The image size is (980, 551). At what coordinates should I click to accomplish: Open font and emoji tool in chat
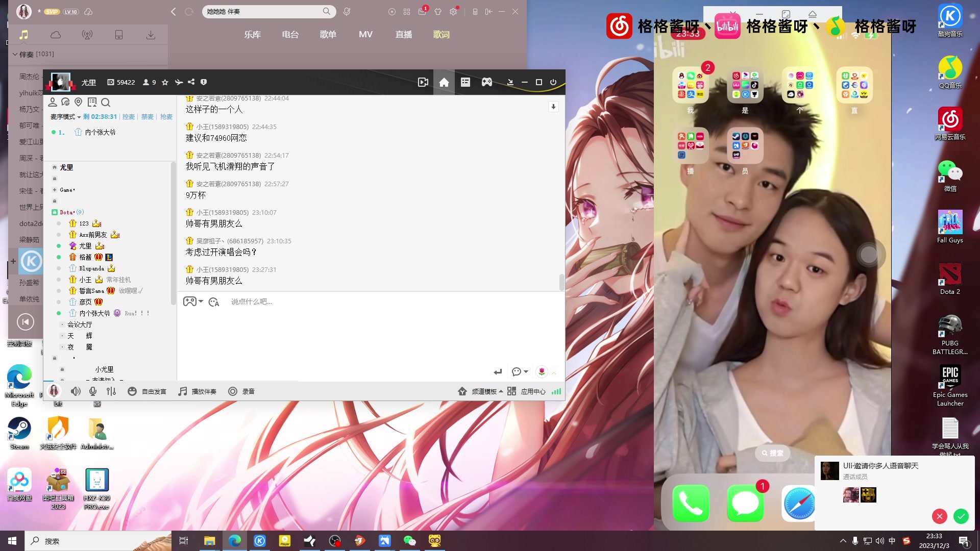(x=214, y=302)
